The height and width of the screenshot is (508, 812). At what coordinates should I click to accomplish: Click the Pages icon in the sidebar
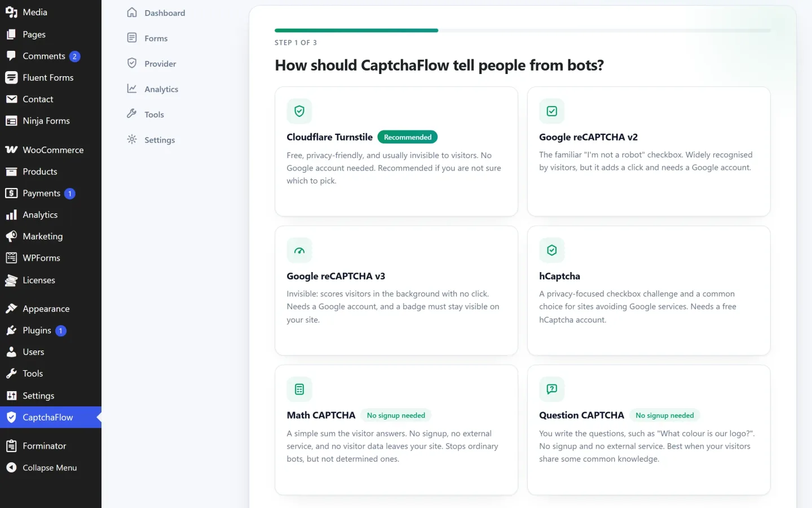coord(11,34)
